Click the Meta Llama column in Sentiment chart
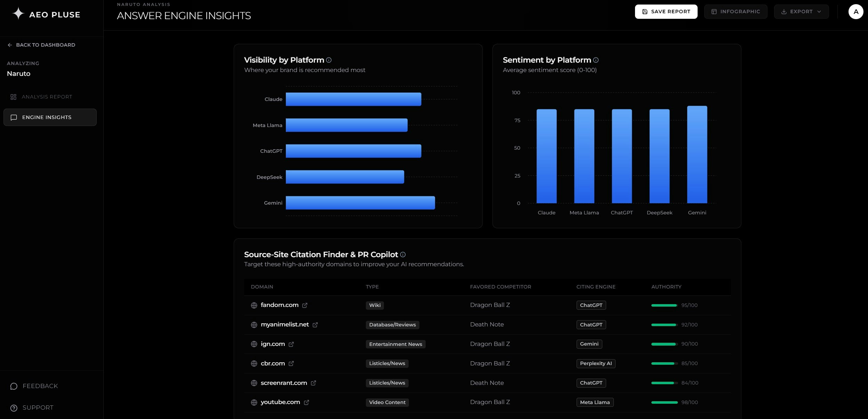Viewport: 868px width, 419px height. (x=584, y=156)
